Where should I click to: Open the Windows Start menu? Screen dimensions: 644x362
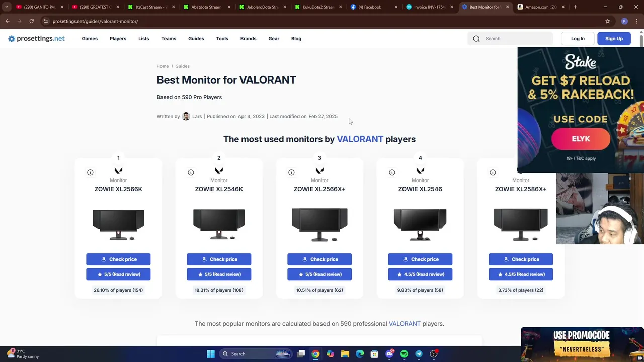click(x=211, y=354)
